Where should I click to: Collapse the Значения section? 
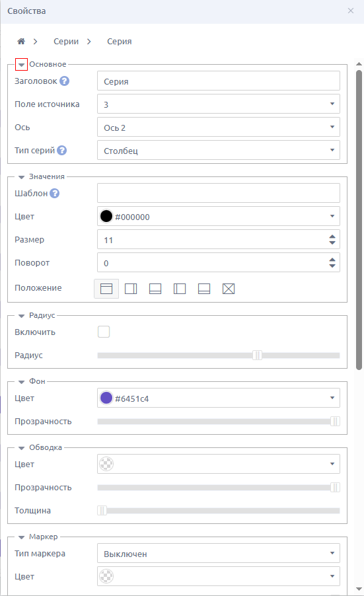click(21, 176)
